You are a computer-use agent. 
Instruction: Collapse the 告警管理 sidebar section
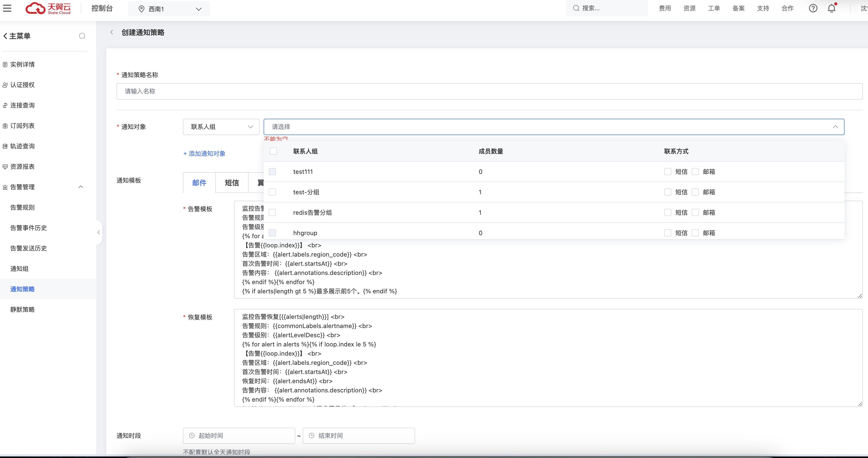pyautogui.click(x=80, y=187)
